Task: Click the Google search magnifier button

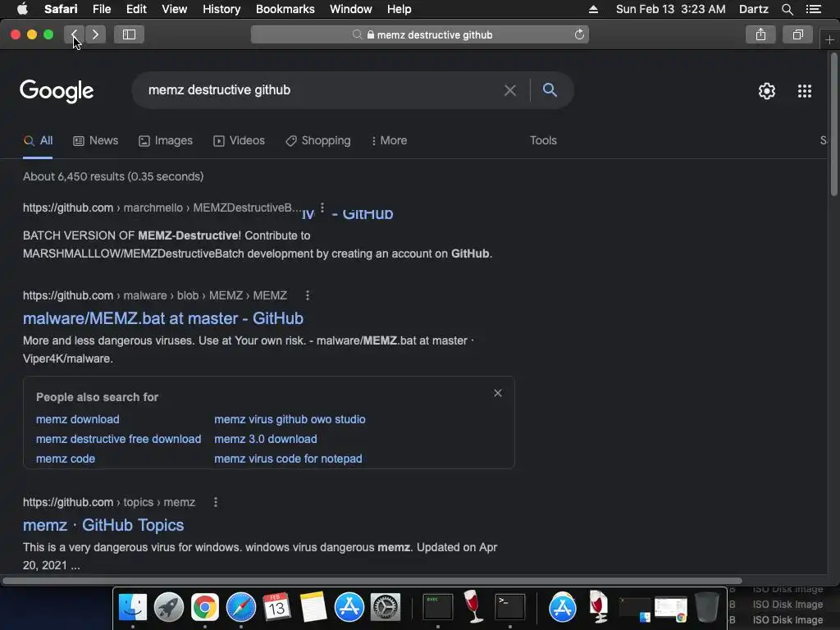Action: pyautogui.click(x=550, y=90)
